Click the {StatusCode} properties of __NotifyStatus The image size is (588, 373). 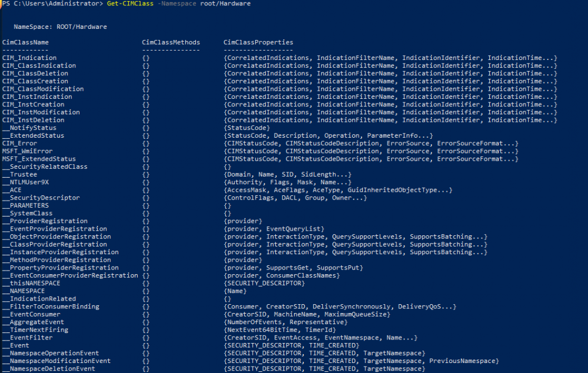(x=246, y=128)
